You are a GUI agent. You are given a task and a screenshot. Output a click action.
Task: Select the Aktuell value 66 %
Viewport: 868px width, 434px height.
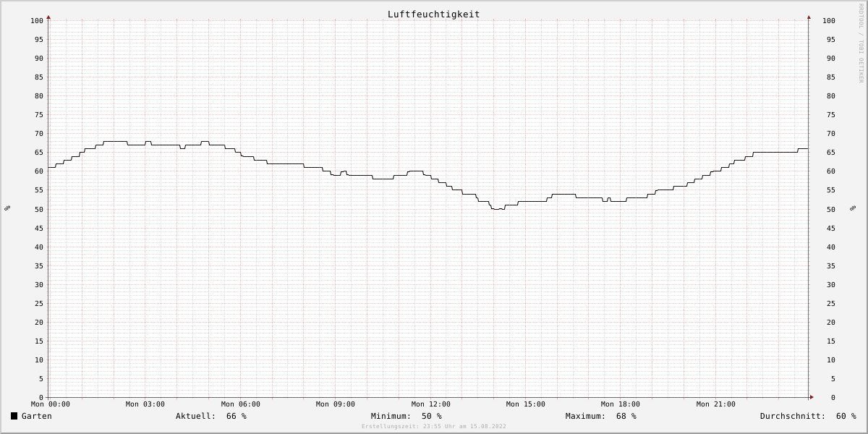[237, 416]
